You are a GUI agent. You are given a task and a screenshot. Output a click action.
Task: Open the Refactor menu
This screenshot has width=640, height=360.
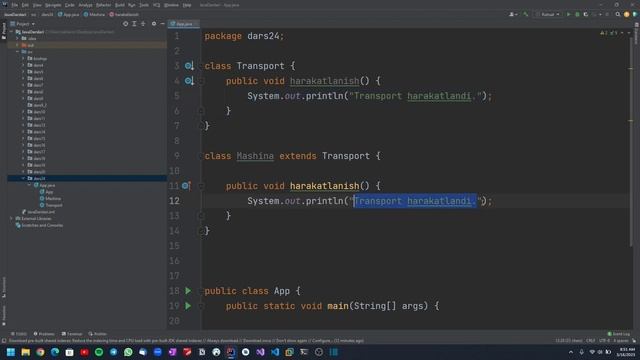(103, 5)
